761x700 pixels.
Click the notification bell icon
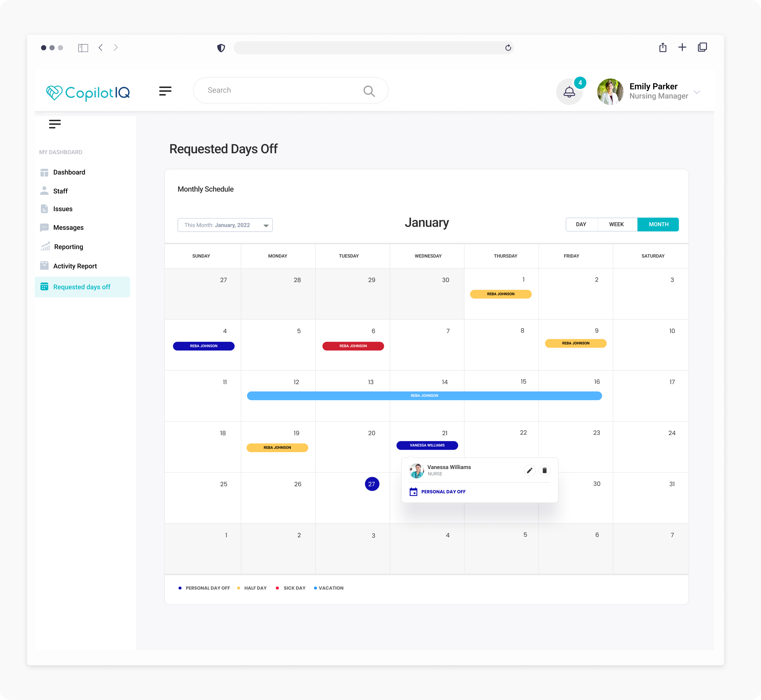point(569,92)
